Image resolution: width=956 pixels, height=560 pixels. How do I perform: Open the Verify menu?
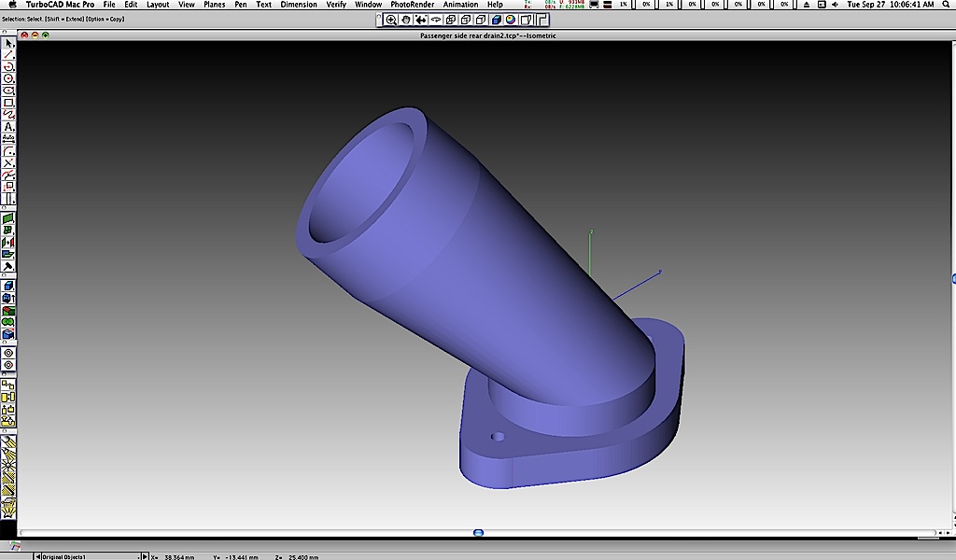point(336,5)
